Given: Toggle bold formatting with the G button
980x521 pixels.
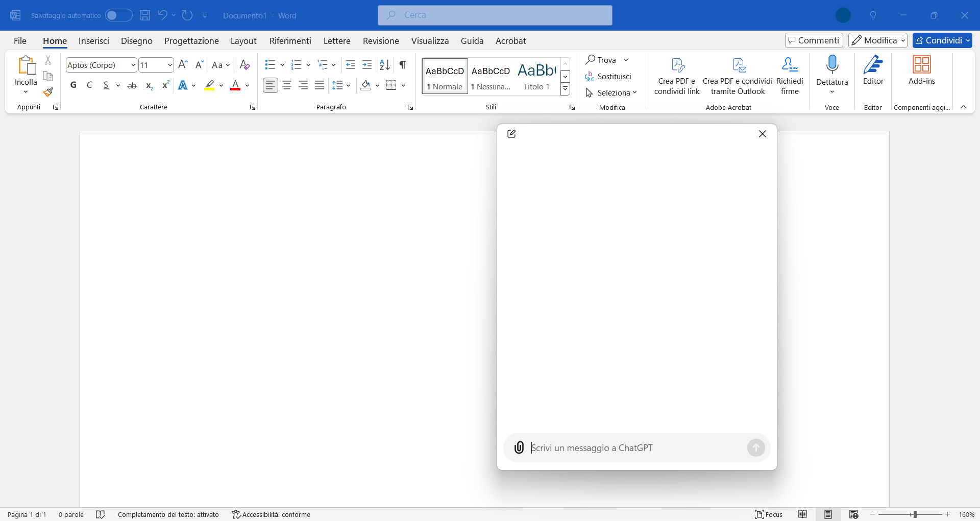Looking at the screenshot, I should 73,85.
